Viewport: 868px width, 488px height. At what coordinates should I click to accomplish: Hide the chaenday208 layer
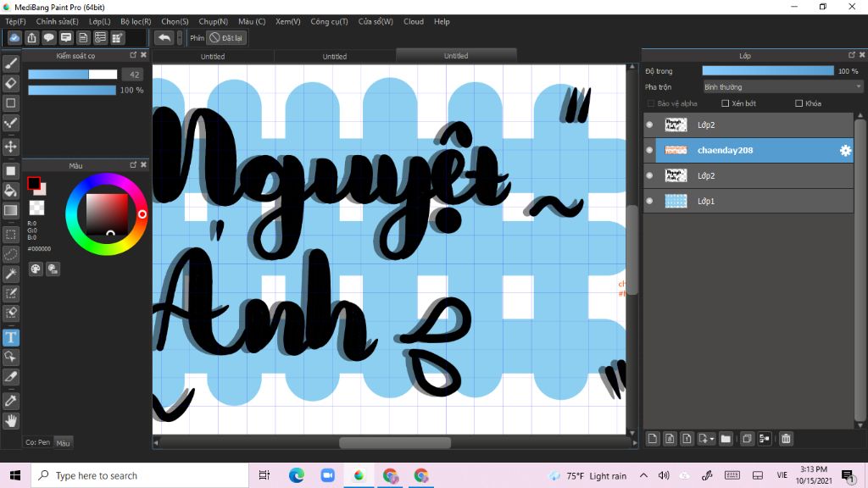click(650, 150)
